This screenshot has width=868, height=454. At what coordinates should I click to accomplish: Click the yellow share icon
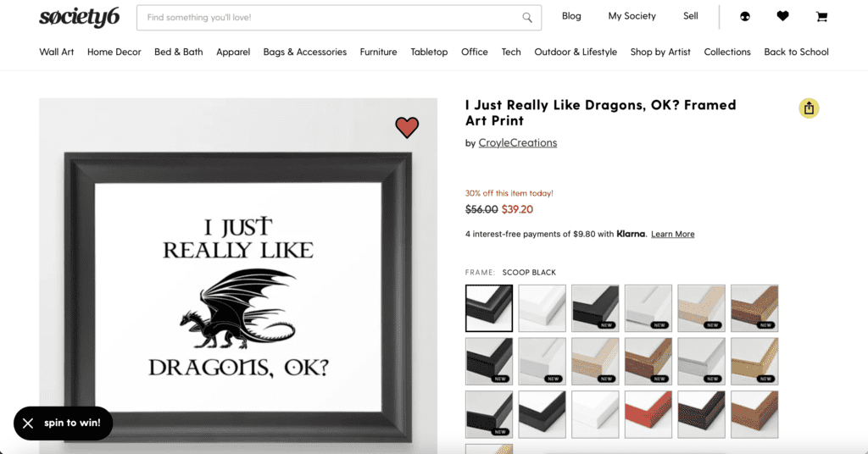point(809,108)
